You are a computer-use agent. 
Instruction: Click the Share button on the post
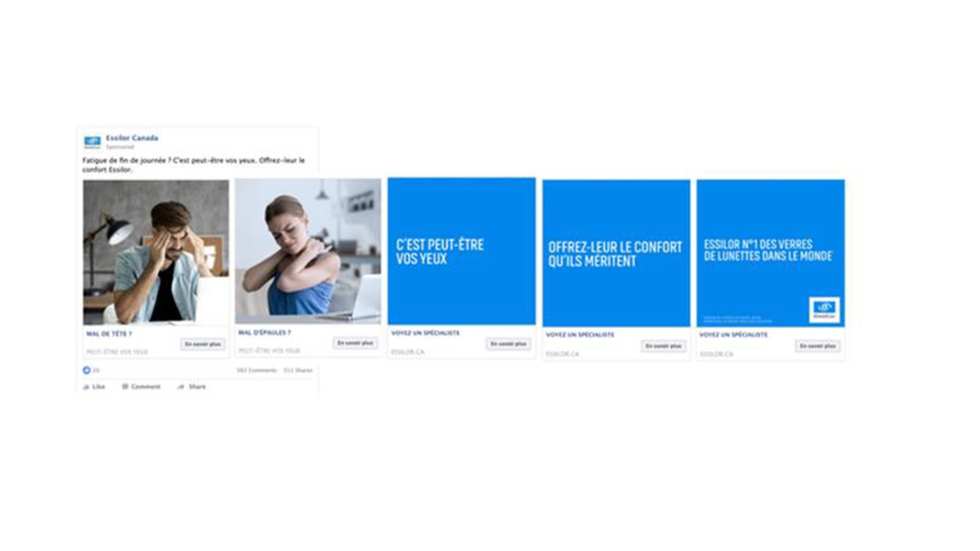tap(192, 387)
